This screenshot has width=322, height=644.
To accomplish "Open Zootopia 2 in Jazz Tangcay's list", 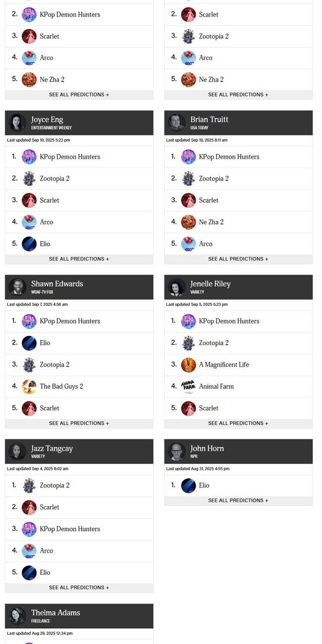I will (x=54, y=486).
